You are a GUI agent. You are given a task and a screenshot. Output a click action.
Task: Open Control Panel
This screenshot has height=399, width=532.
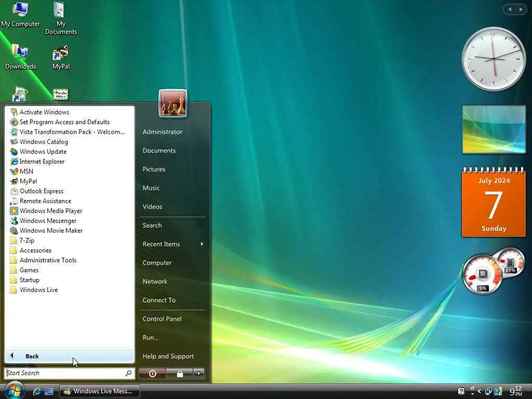point(162,318)
